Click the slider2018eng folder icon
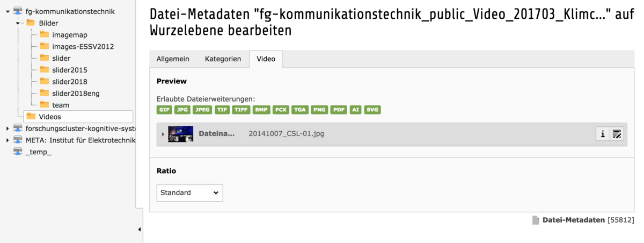644x243 pixels. (44, 93)
